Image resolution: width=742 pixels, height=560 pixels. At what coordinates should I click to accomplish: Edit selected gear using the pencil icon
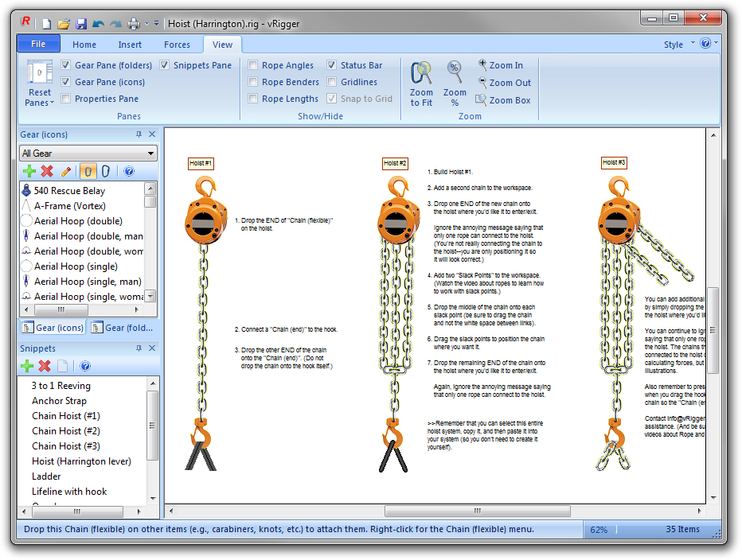(x=66, y=170)
